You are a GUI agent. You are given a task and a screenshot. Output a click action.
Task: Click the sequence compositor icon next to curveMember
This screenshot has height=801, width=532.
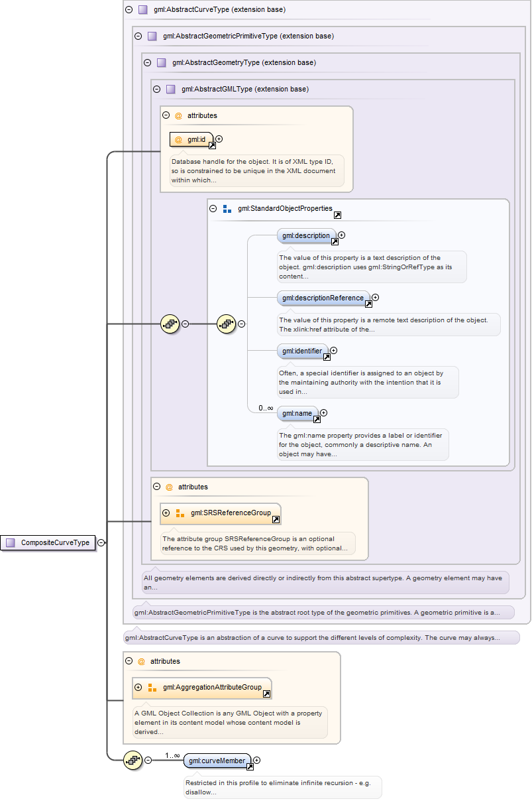click(133, 761)
